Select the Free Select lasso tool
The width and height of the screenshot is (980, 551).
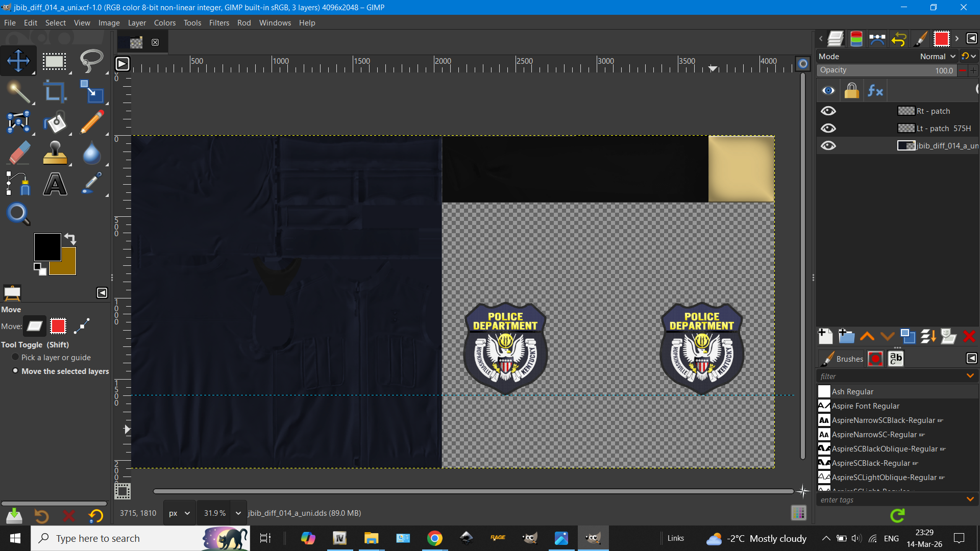tap(91, 61)
